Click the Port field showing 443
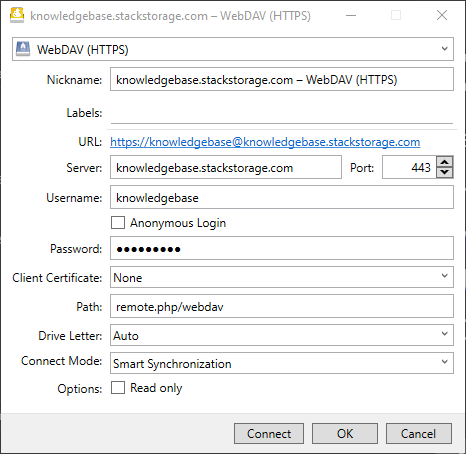Image resolution: width=466 pixels, height=454 pixels. [409, 167]
